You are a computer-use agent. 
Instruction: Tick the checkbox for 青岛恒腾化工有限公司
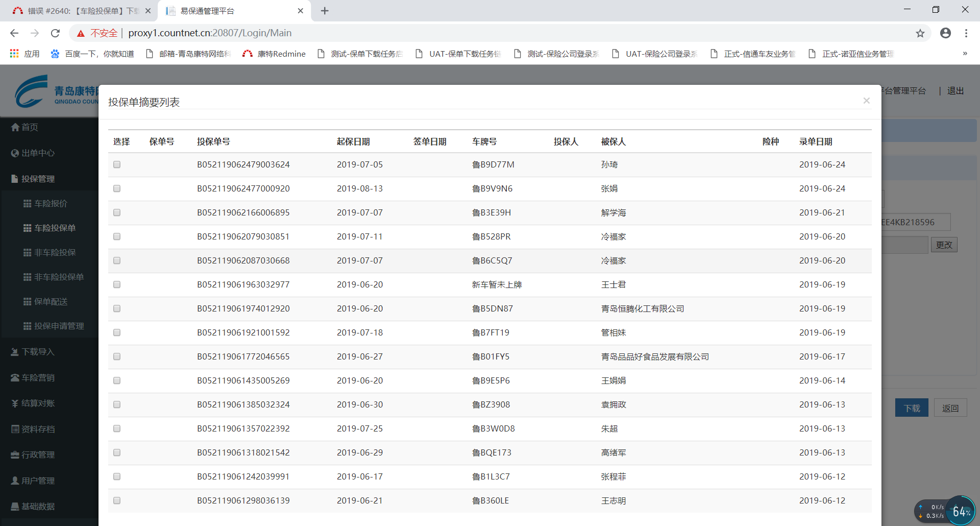point(117,308)
